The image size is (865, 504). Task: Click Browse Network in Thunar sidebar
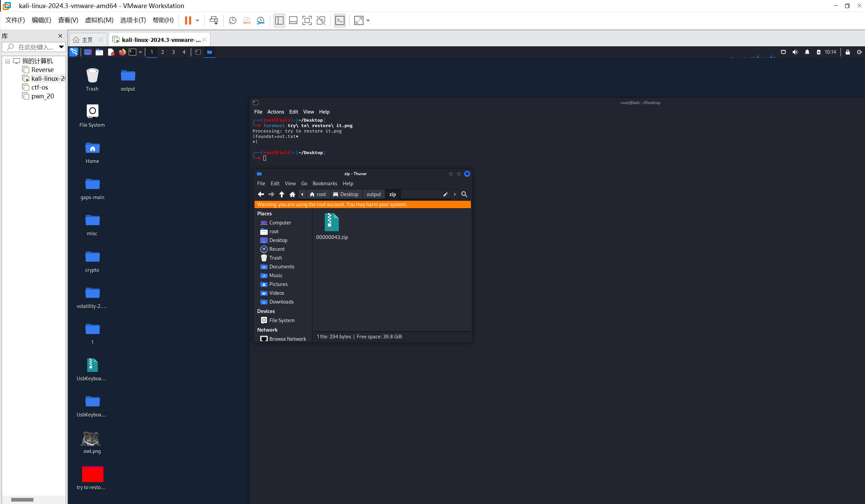pyautogui.click(x=287, y=339)
